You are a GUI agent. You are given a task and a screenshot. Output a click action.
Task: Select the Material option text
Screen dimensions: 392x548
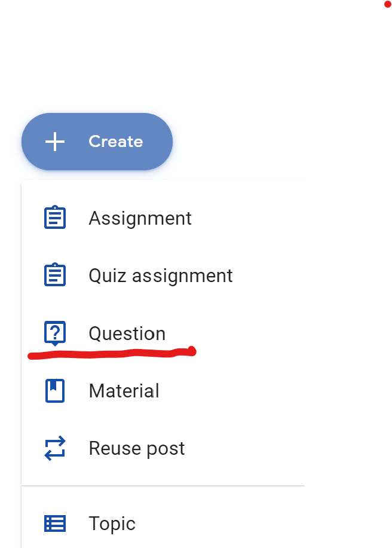[124, 391]
